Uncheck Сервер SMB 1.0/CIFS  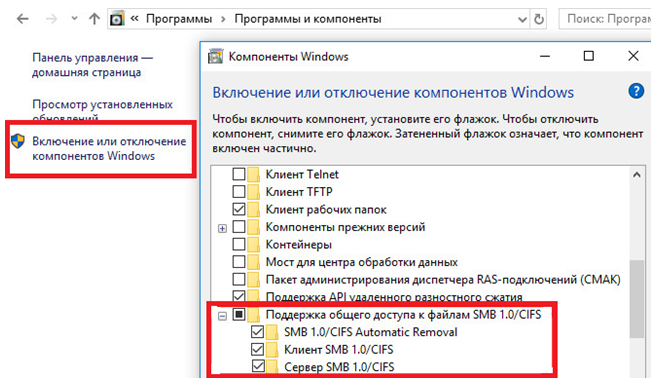(x=258, y=367)
